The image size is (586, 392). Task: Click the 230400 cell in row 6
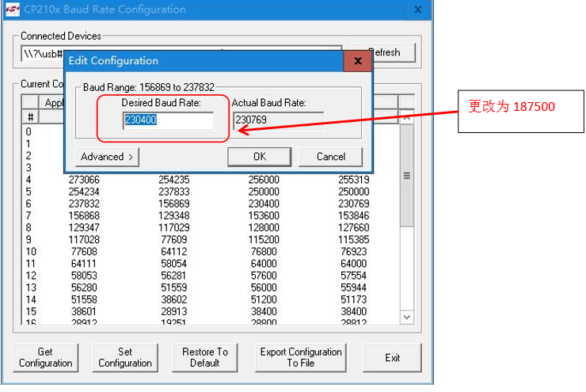pyautogui.click(x=264, y=204)
